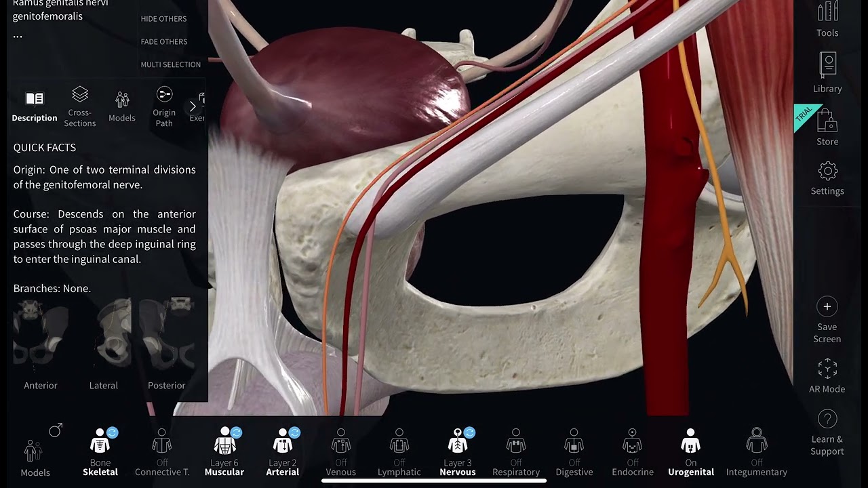868x488 pixels.
Task: Switch to male gender symbol
Action: click(56, 430)
